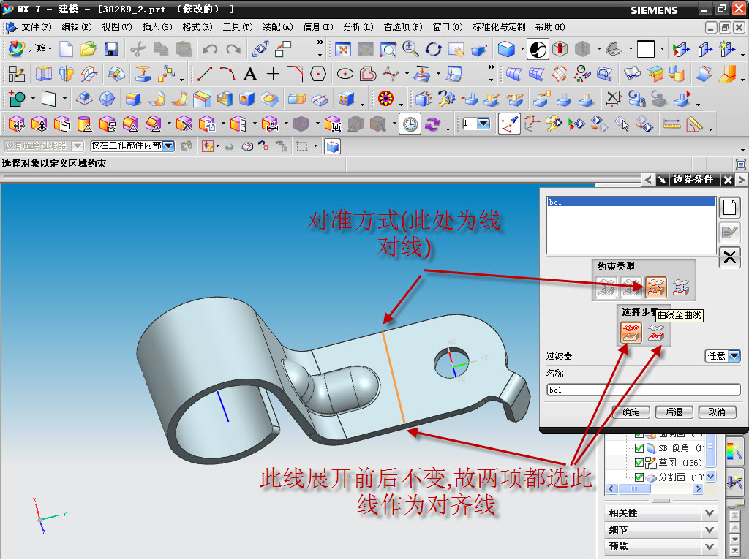The height and width of the screenshot is (560, 749).
Task: Activate the Rotate view tool
Action: pos(433,49)
